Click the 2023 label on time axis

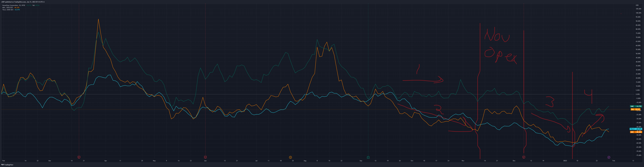click(565, 161)
